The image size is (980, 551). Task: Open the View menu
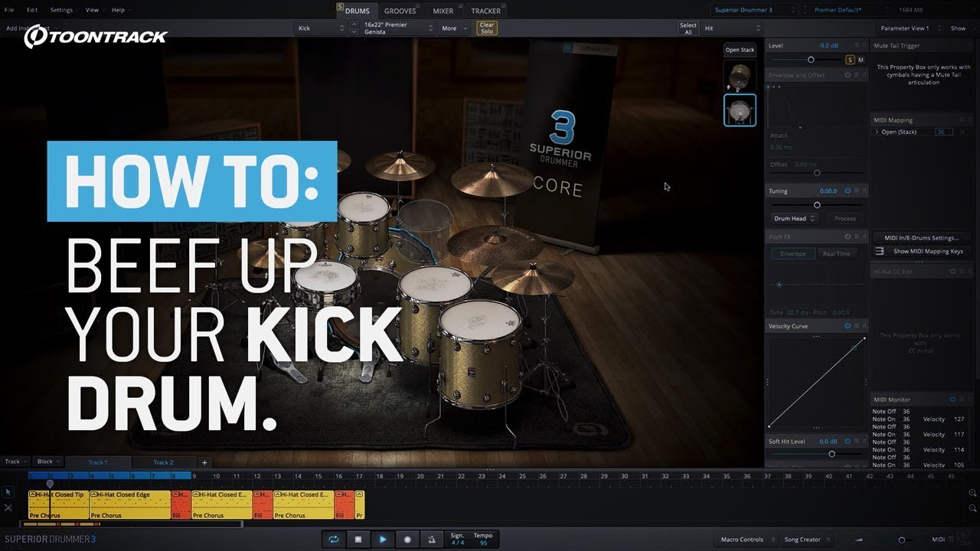pos(92,10)
